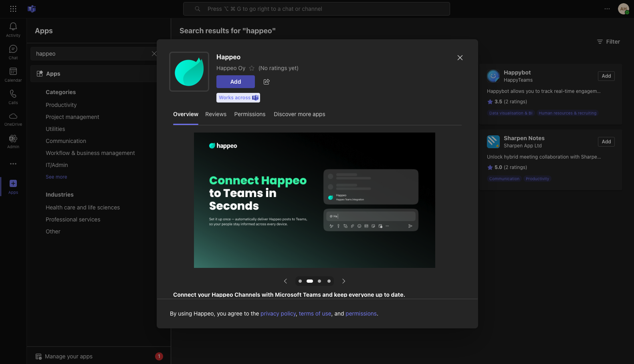Open OneDrive in the sidebar
This screenshot has width=634, height=364.
click(13, 119)
